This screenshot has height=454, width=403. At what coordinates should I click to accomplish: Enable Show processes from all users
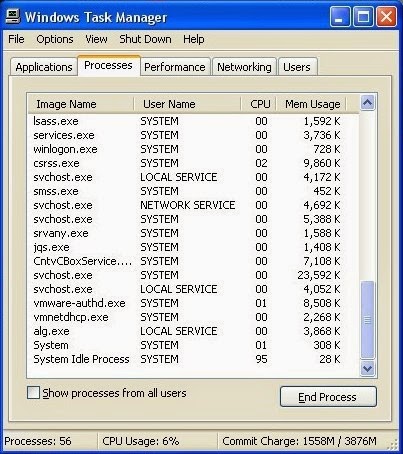point(33,393)
